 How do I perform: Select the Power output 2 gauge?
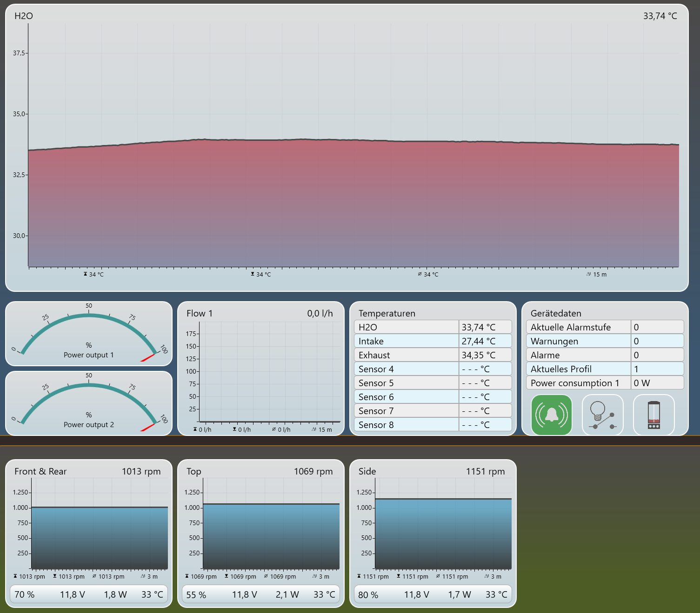pyautogui.click(x=89, y=403)
